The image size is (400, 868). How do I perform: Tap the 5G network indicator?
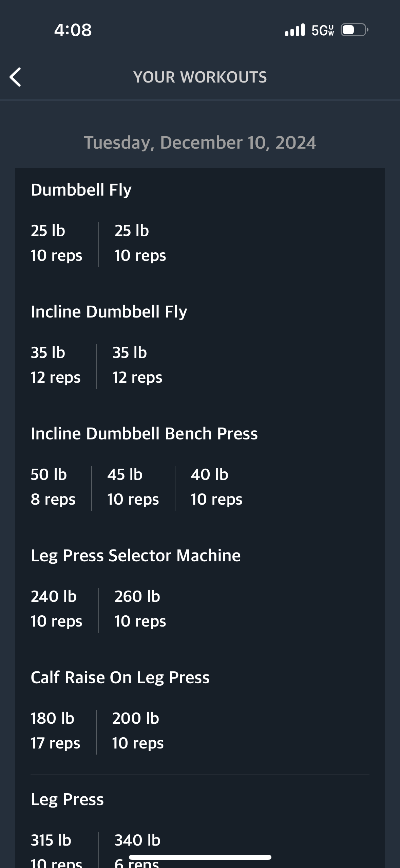pyautogui.click(x=323, y=30)
